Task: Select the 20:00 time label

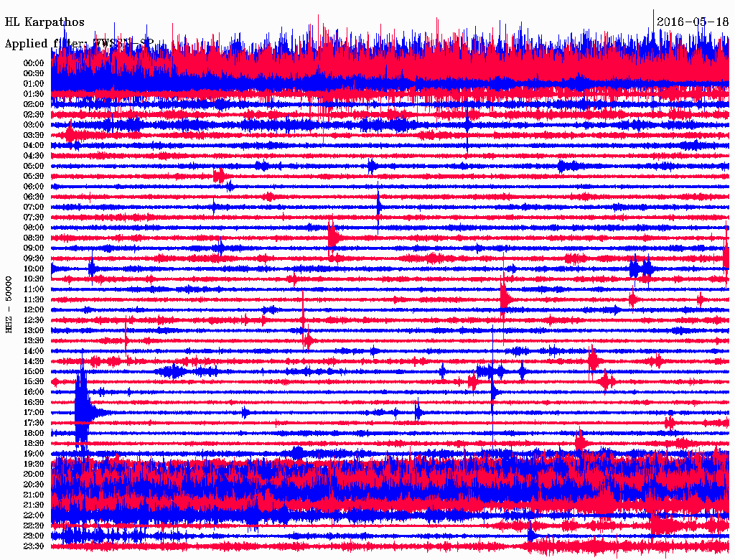Action: point(33,474)
